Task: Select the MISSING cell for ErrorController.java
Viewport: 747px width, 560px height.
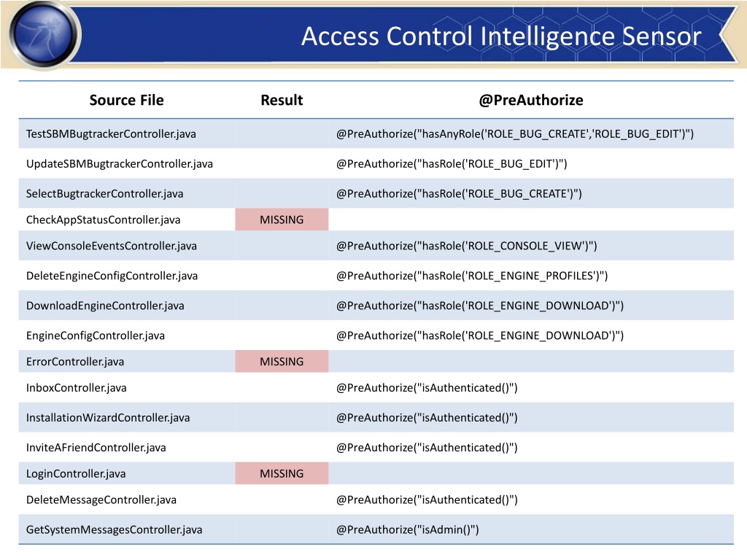Action: (x=282, y=362)
